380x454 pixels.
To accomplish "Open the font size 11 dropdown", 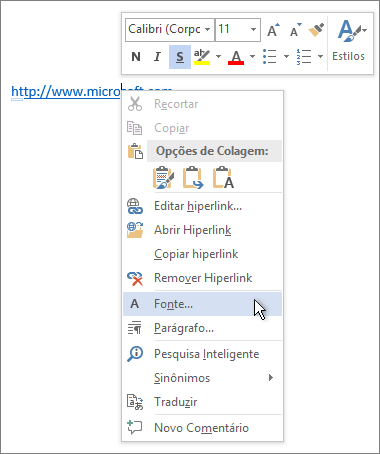I will [254, 29].
